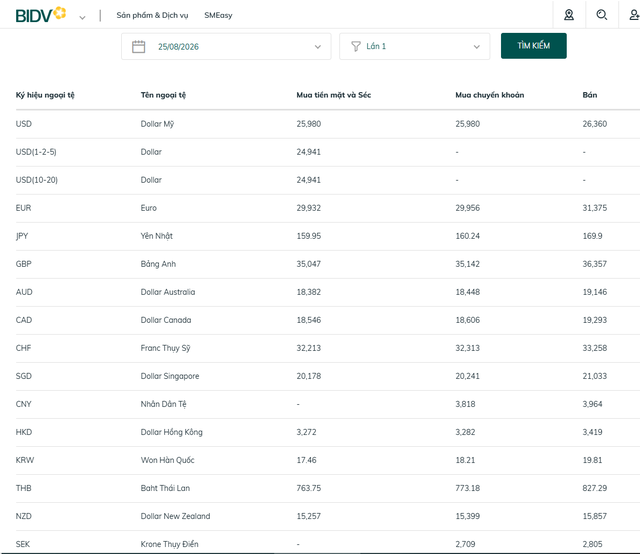Select the SGD currency code
The height and width of the screenshot is (554, 640).
pos(24,376)
